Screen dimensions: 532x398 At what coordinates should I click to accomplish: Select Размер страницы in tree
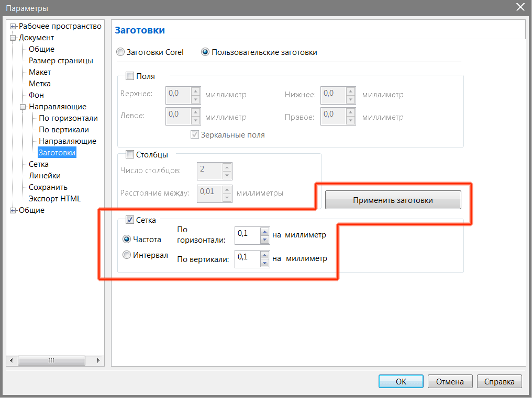pos(61,61)
